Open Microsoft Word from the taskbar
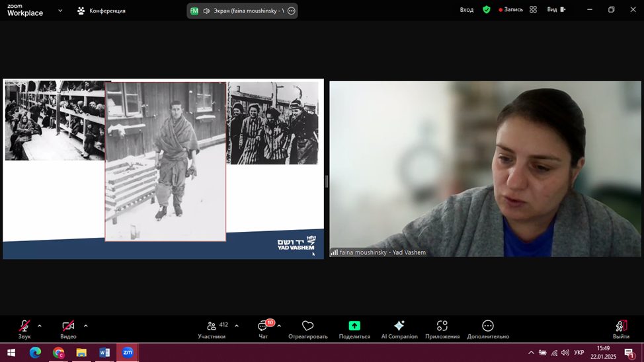This screenshot has height=362, width=644. [104, 353]
